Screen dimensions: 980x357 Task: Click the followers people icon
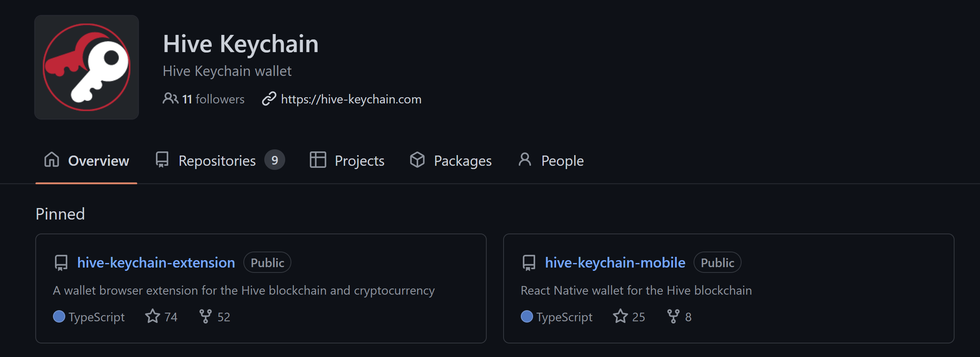click(x=170, y=99)
